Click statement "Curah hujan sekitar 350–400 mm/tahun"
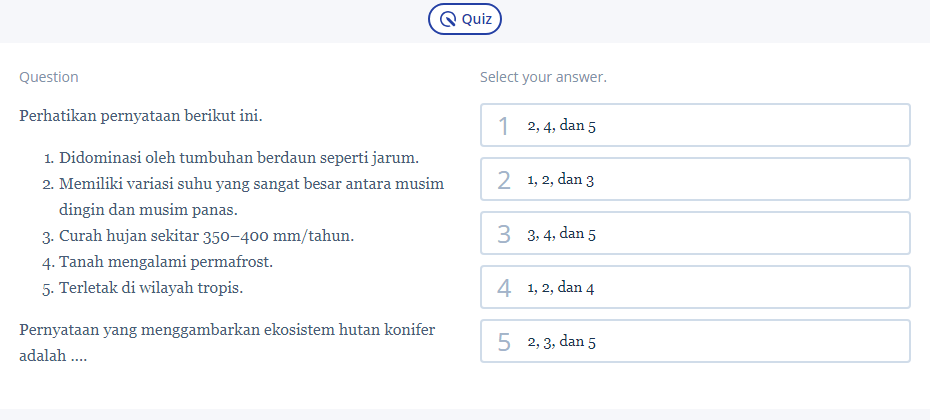This screenshot has height=420, width=930. [x=206, y=236]
